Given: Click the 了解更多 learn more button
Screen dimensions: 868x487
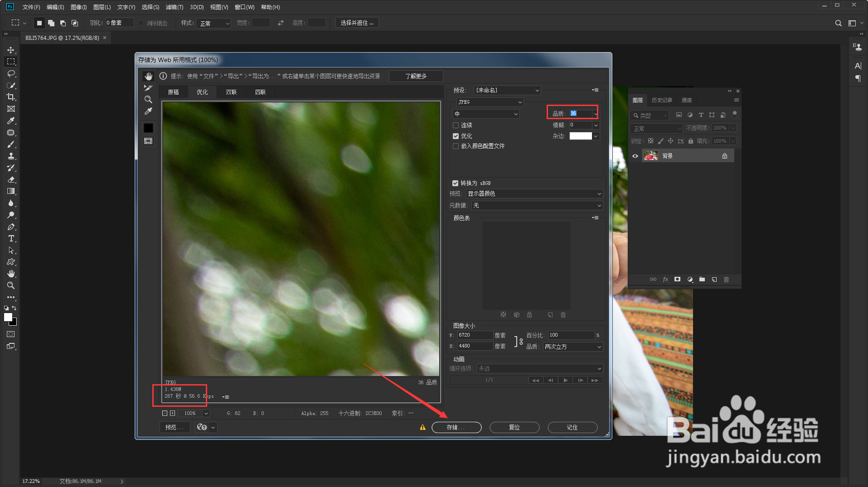Looking at the screenshot, I should [416, 76].
